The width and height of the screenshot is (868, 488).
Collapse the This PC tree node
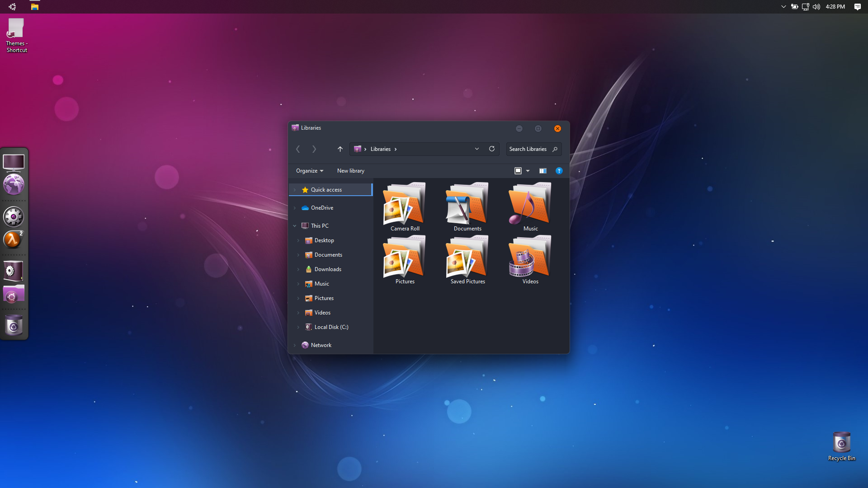[295, 226]
